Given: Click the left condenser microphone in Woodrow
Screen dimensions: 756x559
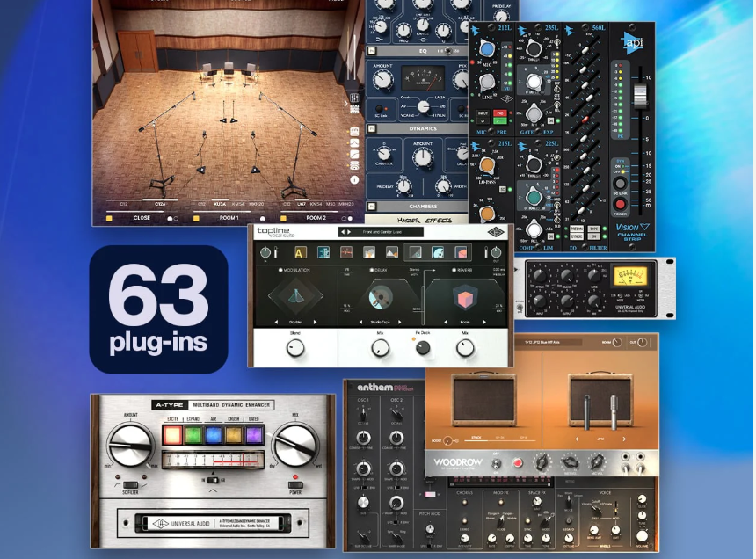Looking at the screenshot, I should click(x=586, y=410).
